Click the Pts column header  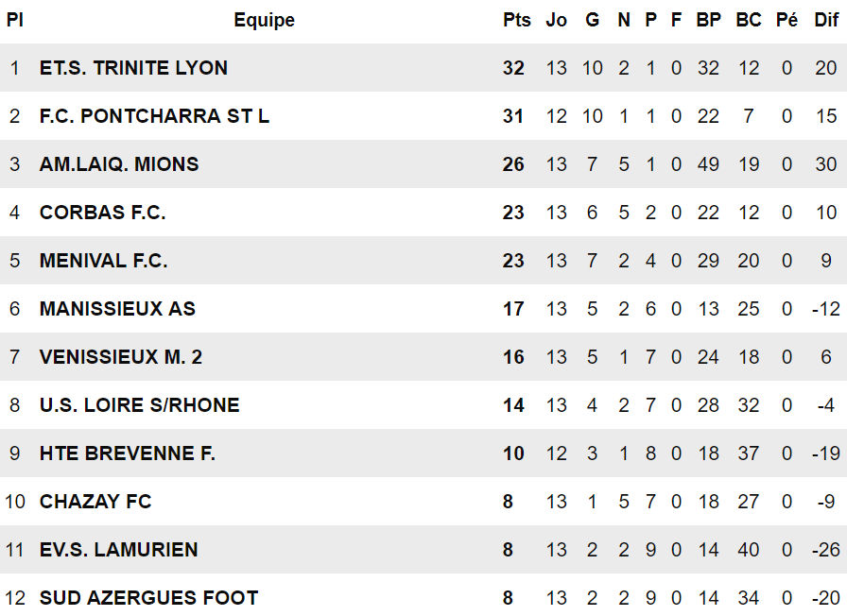[x=516, y=20]
